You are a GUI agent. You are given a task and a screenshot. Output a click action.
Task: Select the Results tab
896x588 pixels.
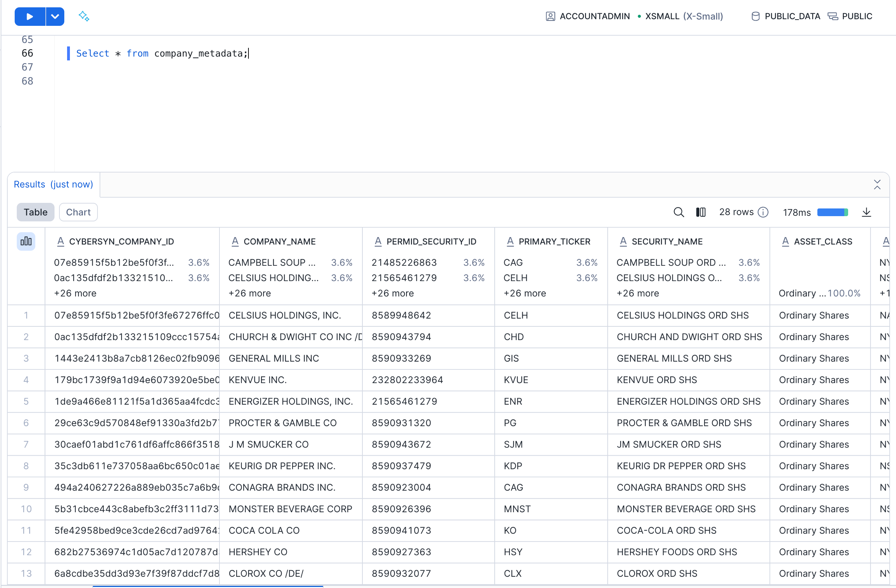pyautogui.click(x=53, y=184)
